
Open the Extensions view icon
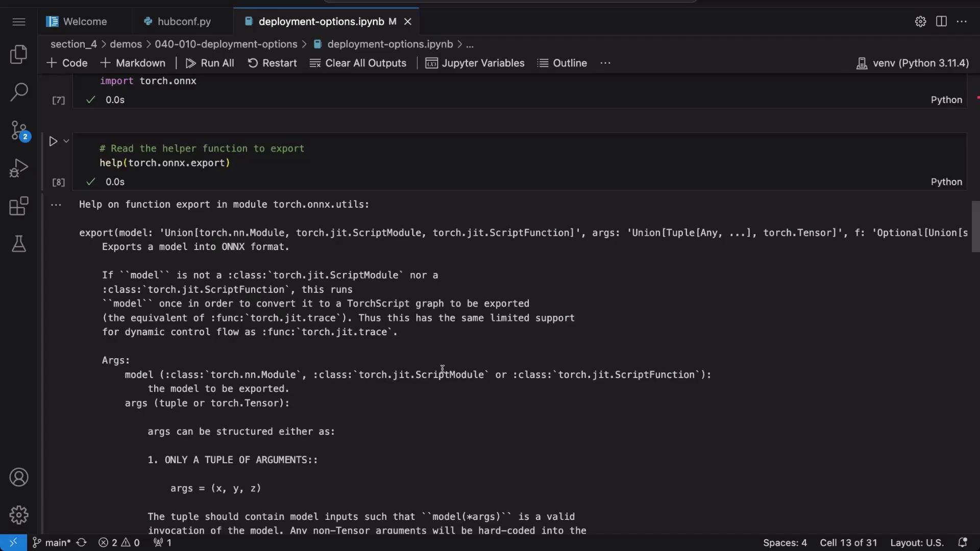(19, 206)
